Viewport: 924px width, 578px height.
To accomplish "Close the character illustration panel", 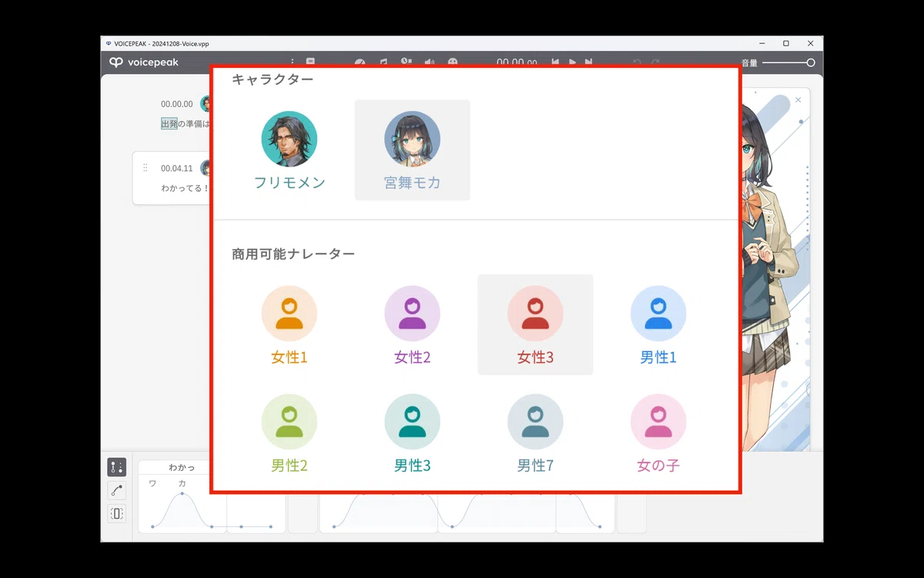I will pyautogui.click(x=798, y=100).
